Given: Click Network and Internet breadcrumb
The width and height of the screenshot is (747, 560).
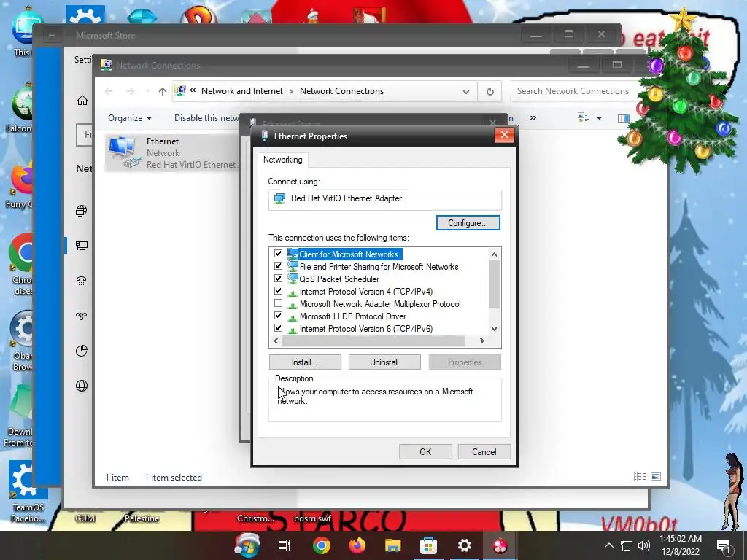Looking at the screenshot, I should 242,91.
